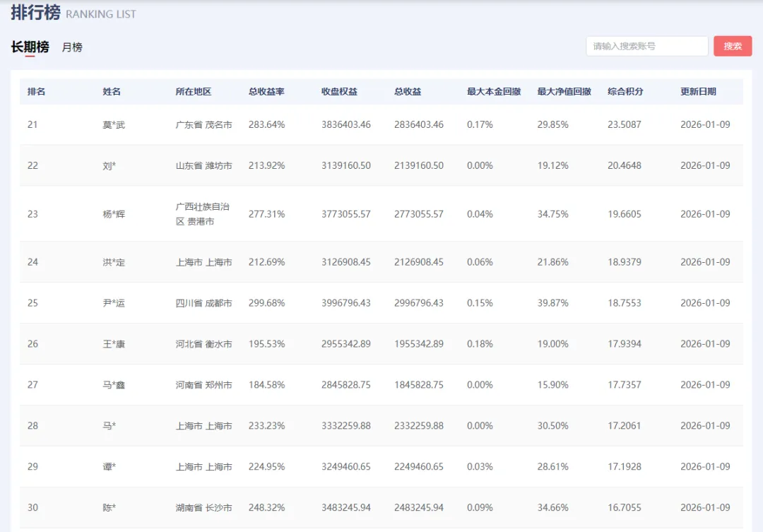Click composite score 18.9379
Viewport: 763px width, 532px height.
[x=625, y=262]
